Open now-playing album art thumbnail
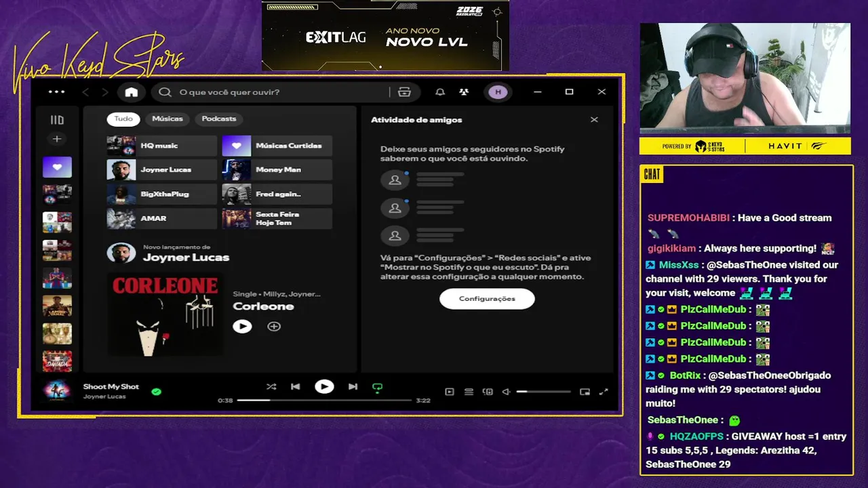868x488 pixels. [x=57, y=391]
